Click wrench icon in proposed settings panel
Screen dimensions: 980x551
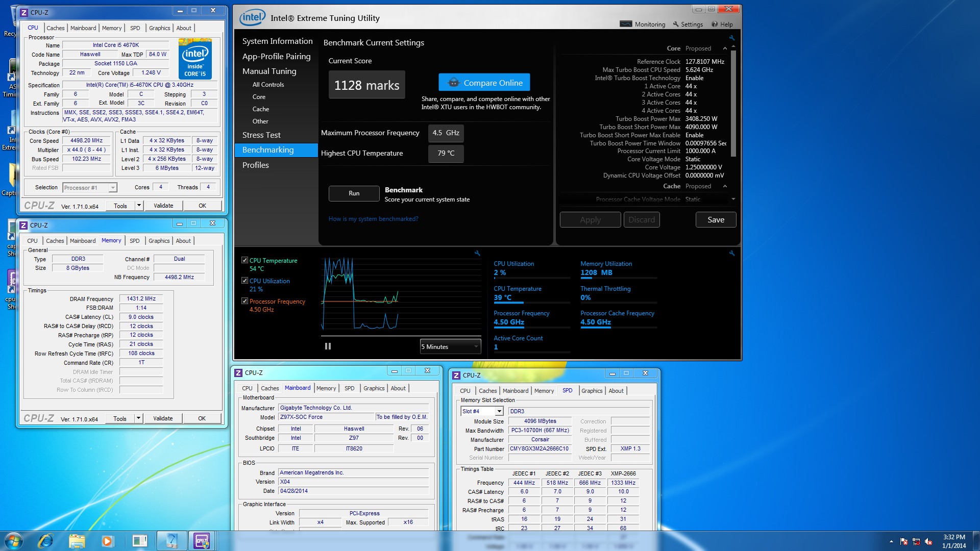731,38
